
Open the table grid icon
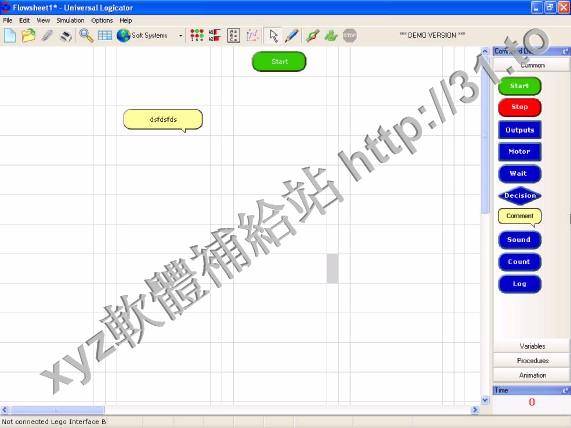(x=105, y=36)
